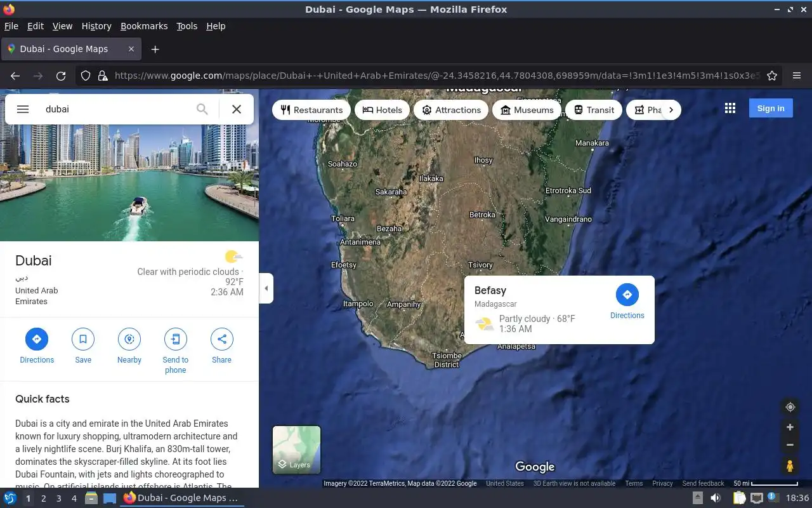Click the Befasy place title
This screenshot has width=812, height=508.
click(x=490, y=290)
